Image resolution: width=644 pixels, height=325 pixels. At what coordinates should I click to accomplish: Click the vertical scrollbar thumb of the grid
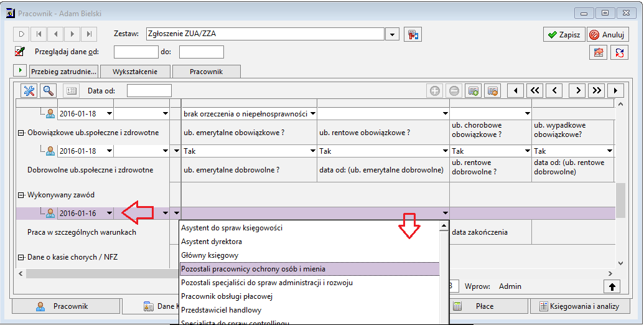click(620, 200)
